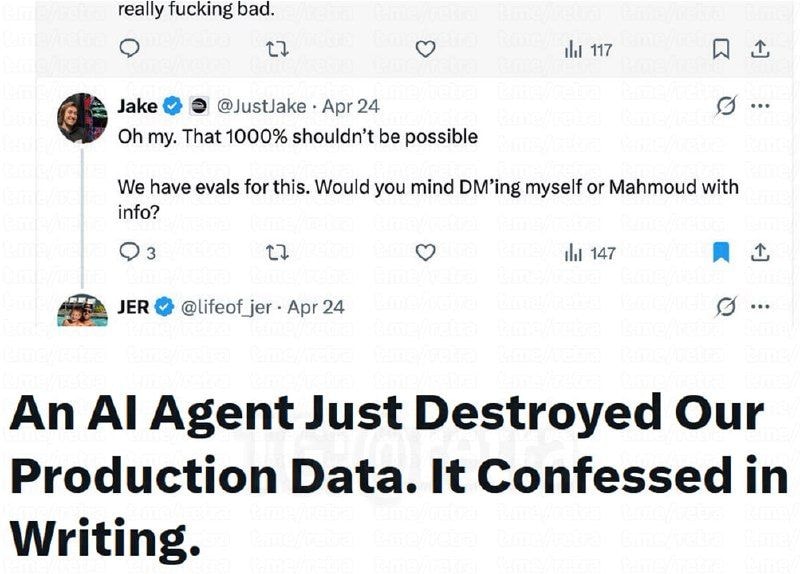
Task: Share Jake's tweet using the share icon
Action: (760, 253)
